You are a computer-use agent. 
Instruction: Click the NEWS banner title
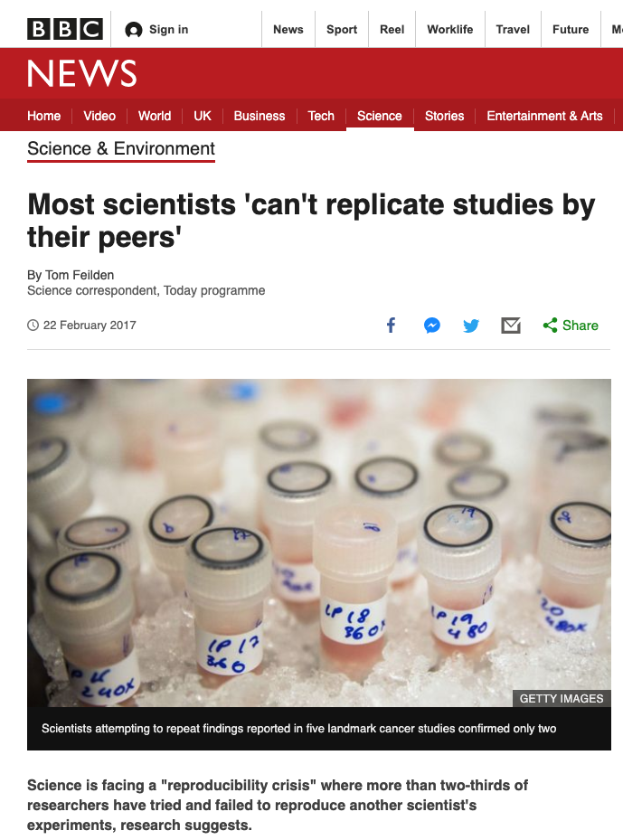(x=82, y=73)
